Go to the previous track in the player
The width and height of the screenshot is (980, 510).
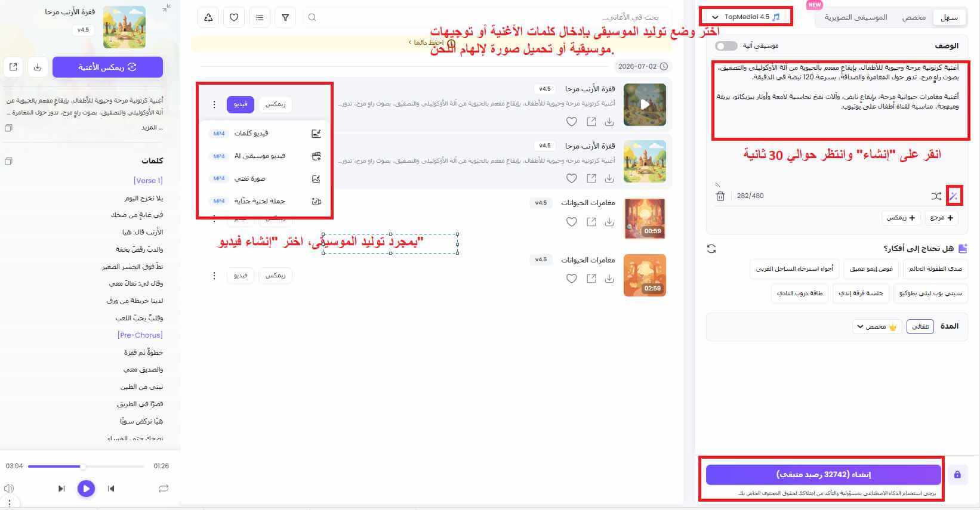[x=111, y=489]
